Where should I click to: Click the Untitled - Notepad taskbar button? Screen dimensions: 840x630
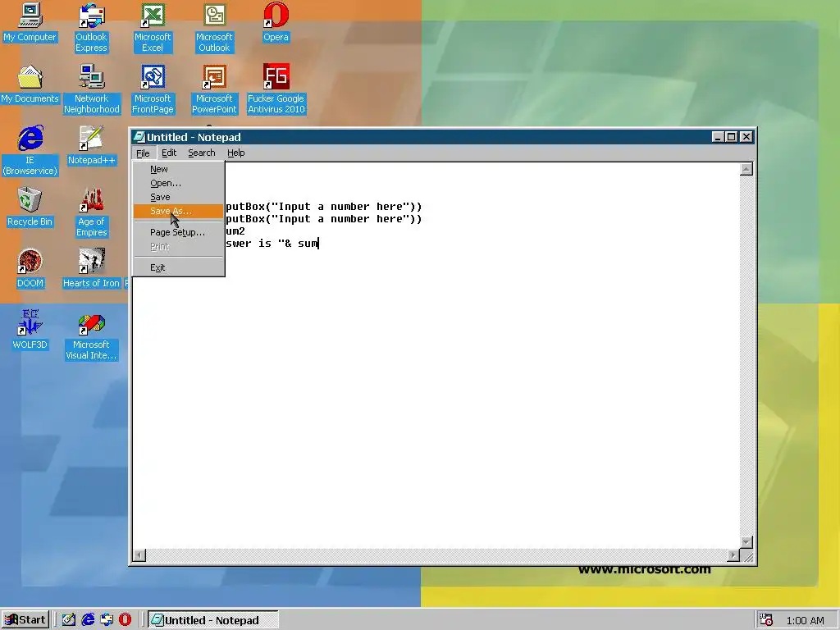pyautogui.click(x=212, y=620)
